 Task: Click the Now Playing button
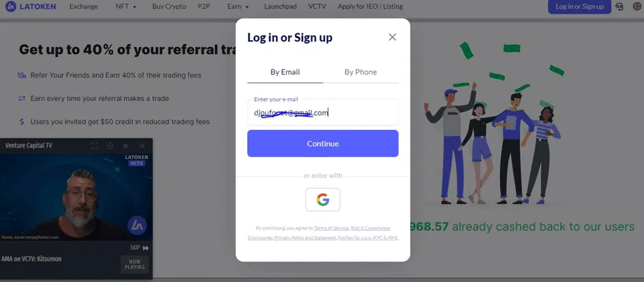click(135, 264)
